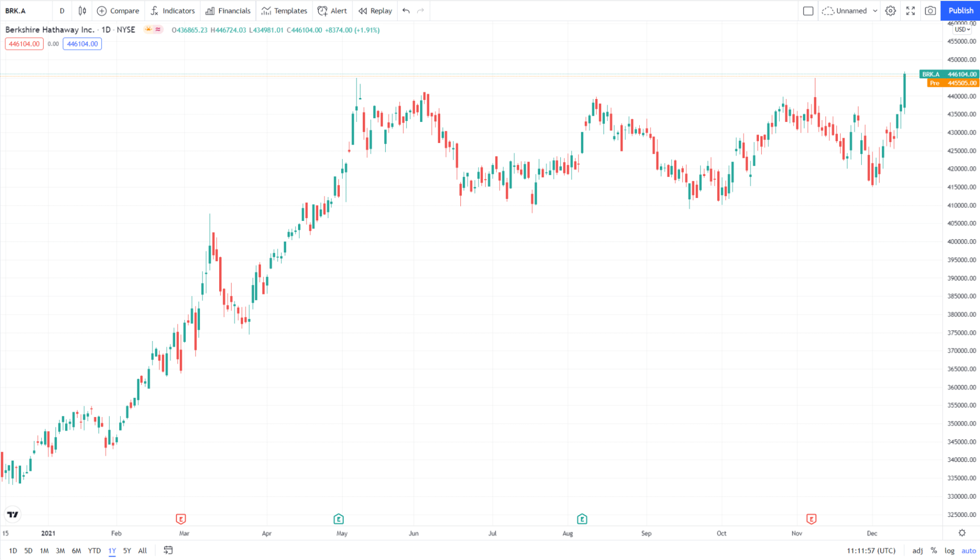Select the 1D time range
Viewport: 980px width, 560px height.
tap(13, 551)
